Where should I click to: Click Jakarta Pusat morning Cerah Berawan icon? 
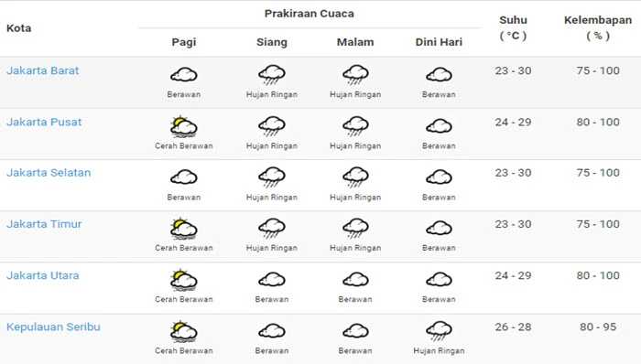click(184, 126)
